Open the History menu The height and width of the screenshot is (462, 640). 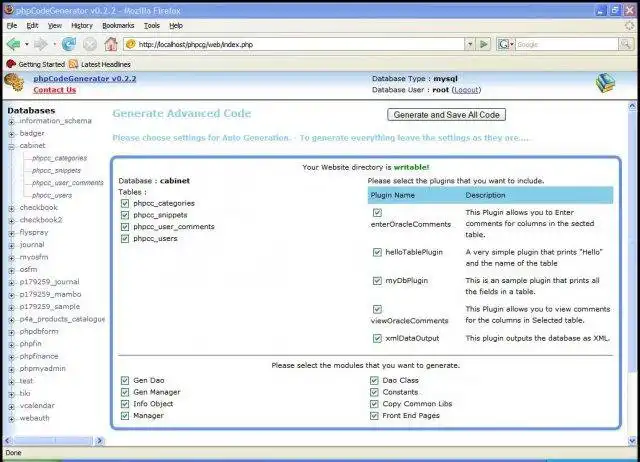pos(82,26)
